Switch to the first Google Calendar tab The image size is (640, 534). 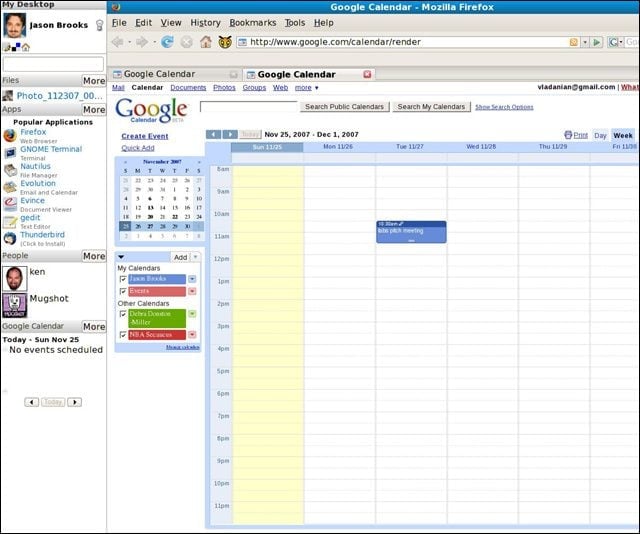pos(176,74)
